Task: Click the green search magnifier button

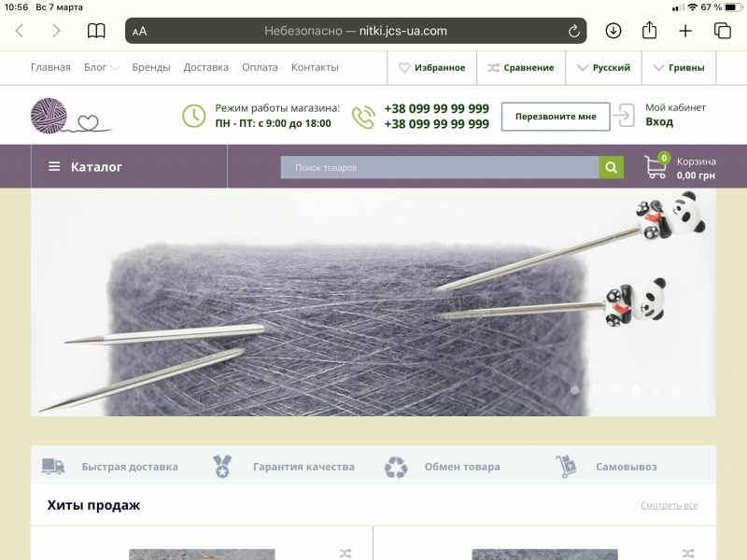Action: point(611,167)
